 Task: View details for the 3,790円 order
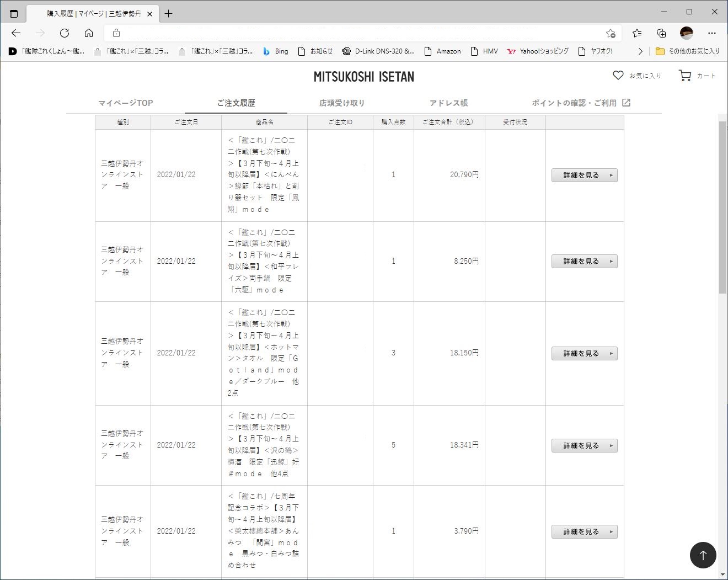(x=585, y=532)
